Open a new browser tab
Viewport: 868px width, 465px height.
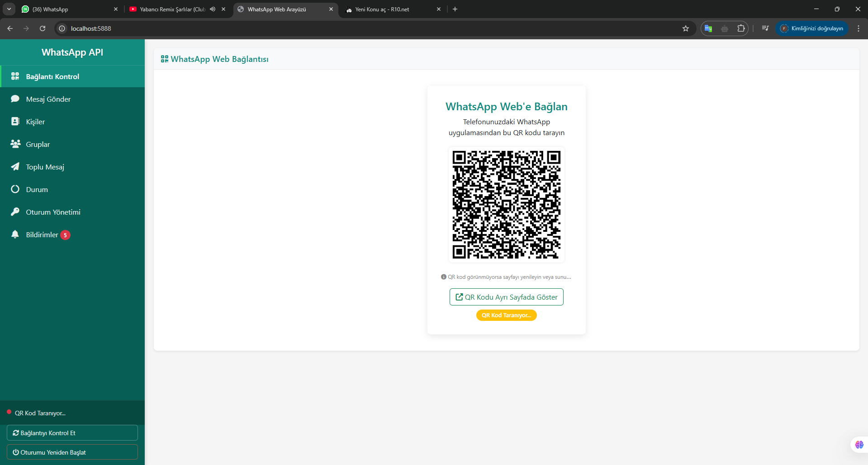coord(455,9)
